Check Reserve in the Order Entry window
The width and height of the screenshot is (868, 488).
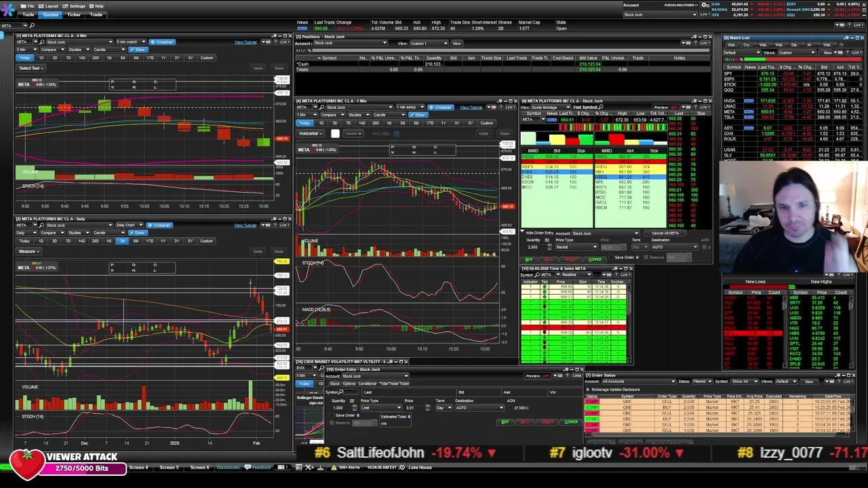(x=332, y=423)
